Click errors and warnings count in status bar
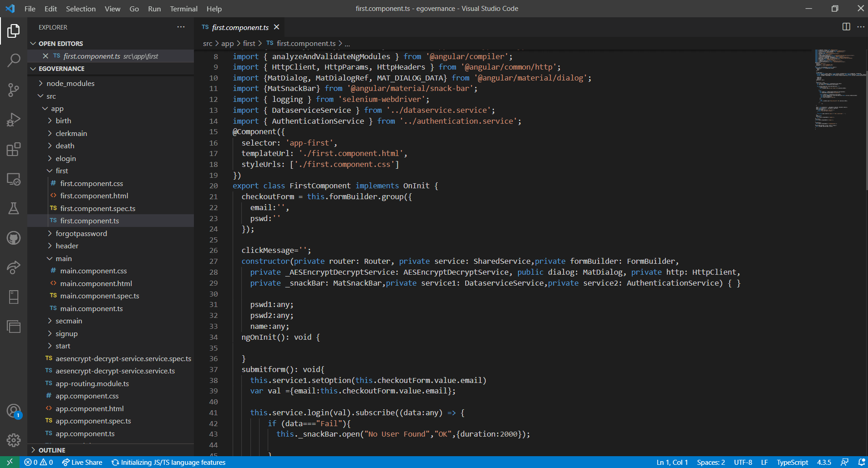The height and width of the screenshot is (468, 868). pos(39,462)
